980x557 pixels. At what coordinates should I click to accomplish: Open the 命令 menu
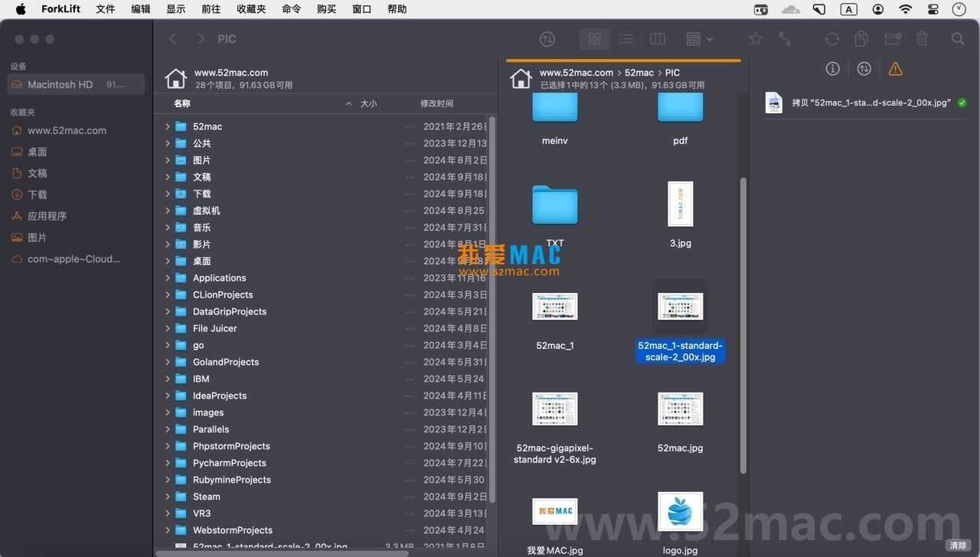tap(291, 9)
